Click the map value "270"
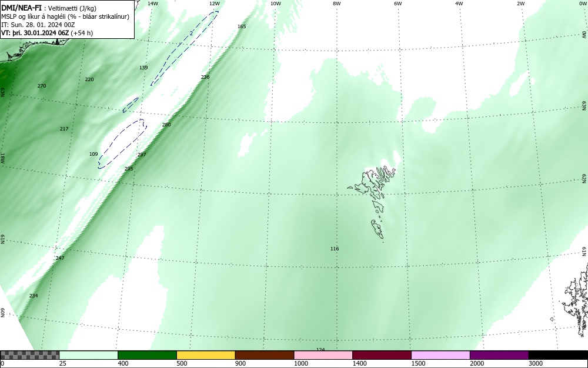This screenshot has width=588, height=368. pos(42,86)
